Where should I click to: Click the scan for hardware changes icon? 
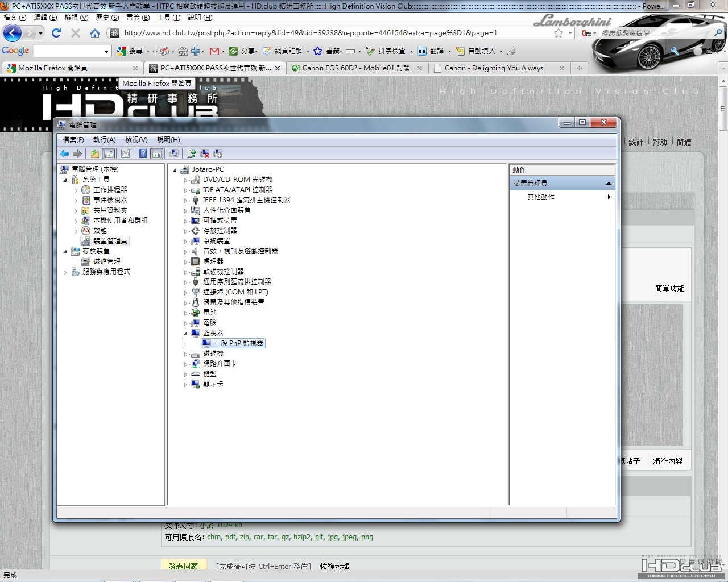[174, 153]
